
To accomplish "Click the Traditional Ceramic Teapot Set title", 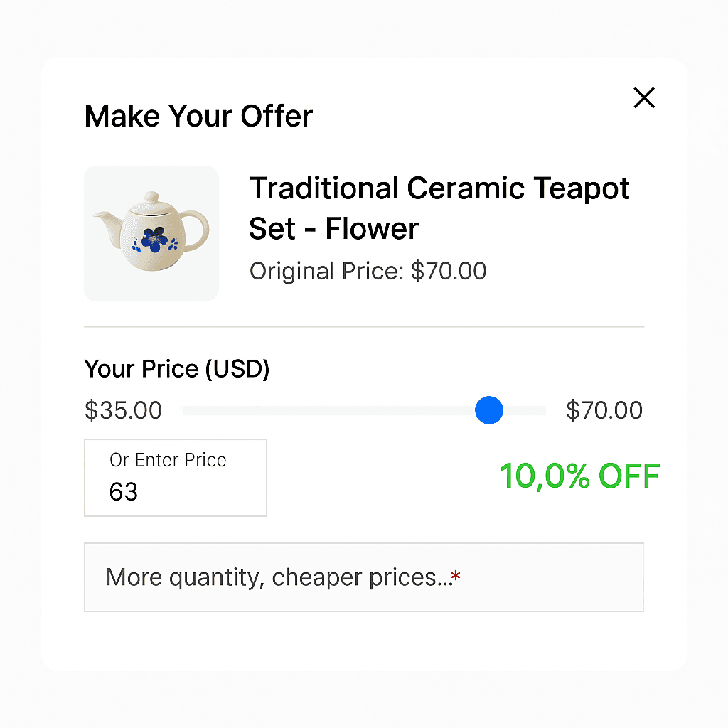I will [x=439, y=208].
